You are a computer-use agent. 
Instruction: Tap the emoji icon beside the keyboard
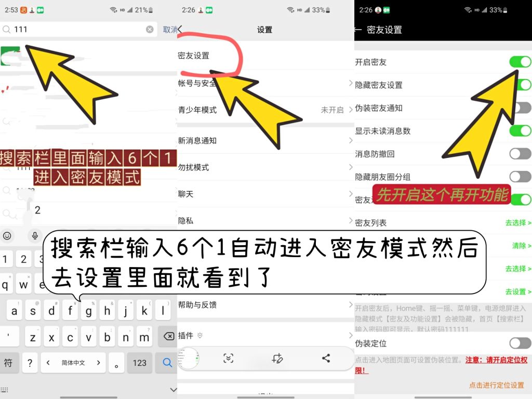pyautogui.click(x=7, y=236)
